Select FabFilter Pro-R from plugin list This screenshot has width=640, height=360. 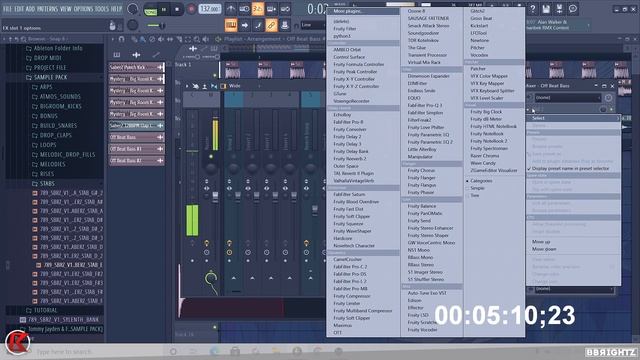pos(348,122)
